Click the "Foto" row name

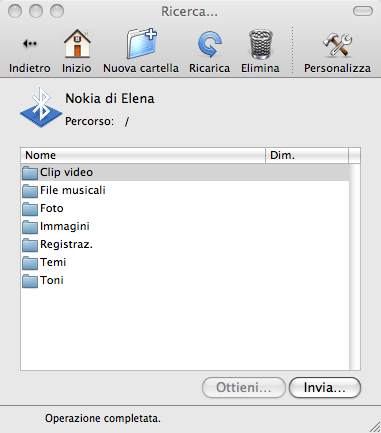pos(52,208)
